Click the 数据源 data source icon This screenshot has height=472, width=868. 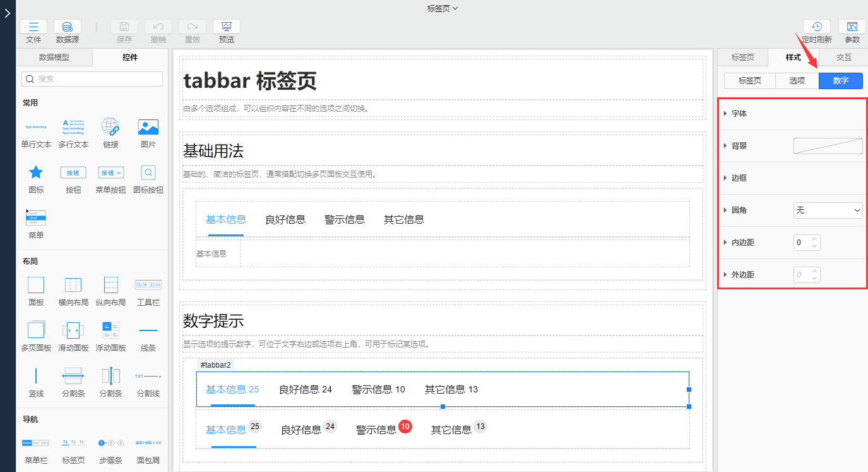click(x=67, y=27)
